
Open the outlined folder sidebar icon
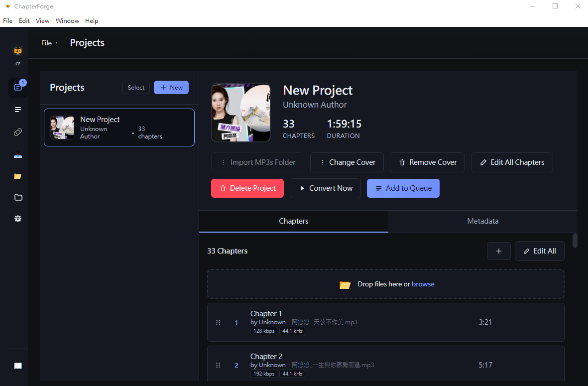tap(17, 197)
